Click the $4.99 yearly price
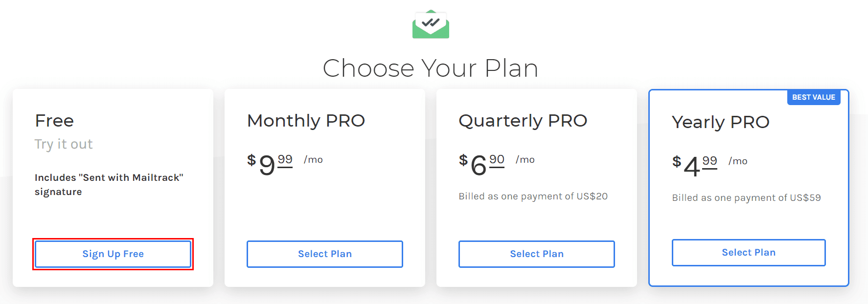The height and width of the screenshot is (304, 868). click(695, 165)
